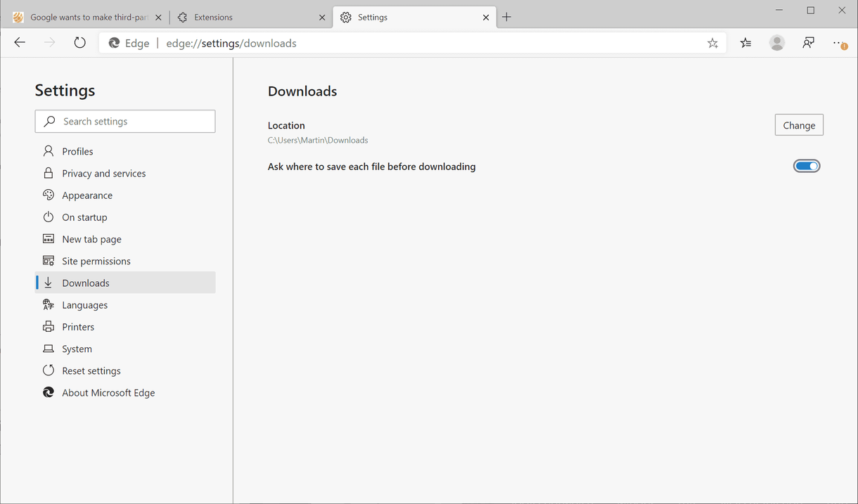858x504 pixels.
Task: Select the Settings tab
Action: [415, 17]
